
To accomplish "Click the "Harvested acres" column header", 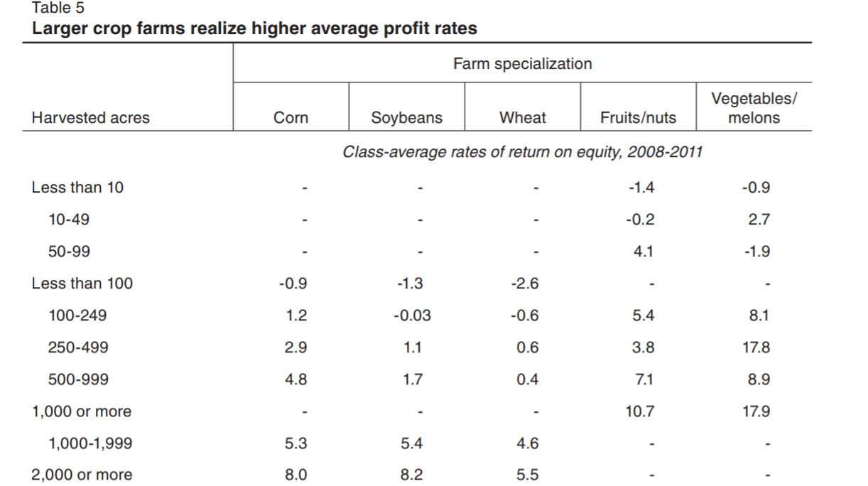I will coord(91,118).
